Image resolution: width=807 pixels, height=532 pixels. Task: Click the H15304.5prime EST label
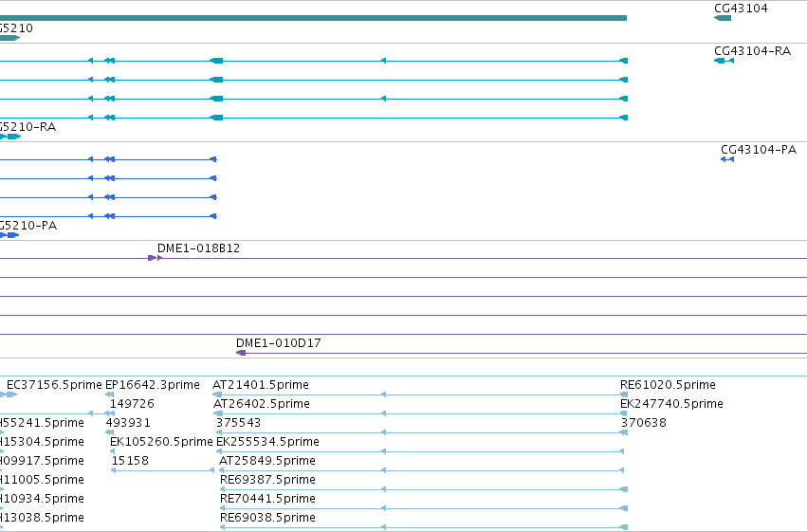[x=42, y=442]
